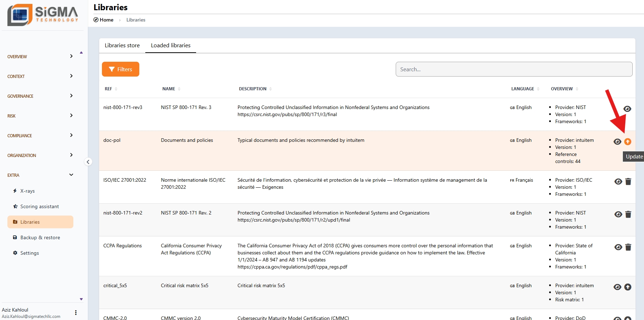The image size is (644, 320).
Task: Click eye icon for Documents and policies
Action: 617,141
